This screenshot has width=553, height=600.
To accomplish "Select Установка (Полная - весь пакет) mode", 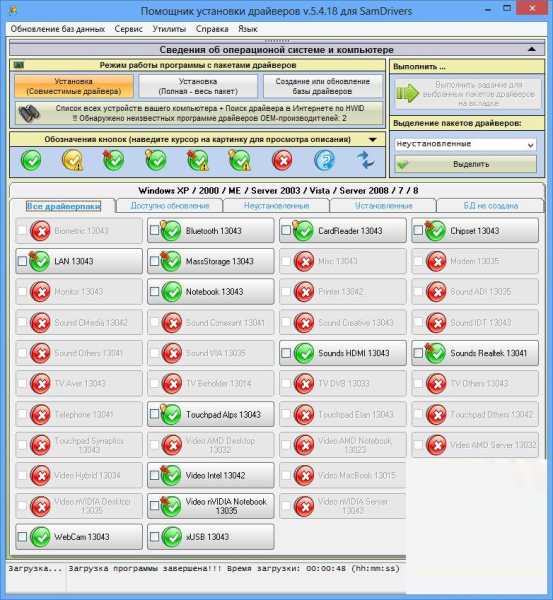I will click(x=198, y=86).
